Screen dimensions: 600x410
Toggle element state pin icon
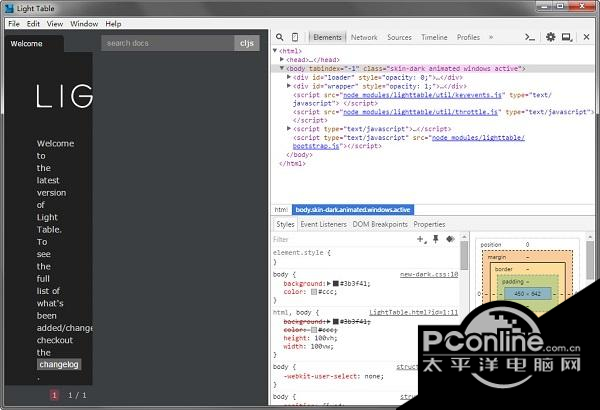coord(435,239)
